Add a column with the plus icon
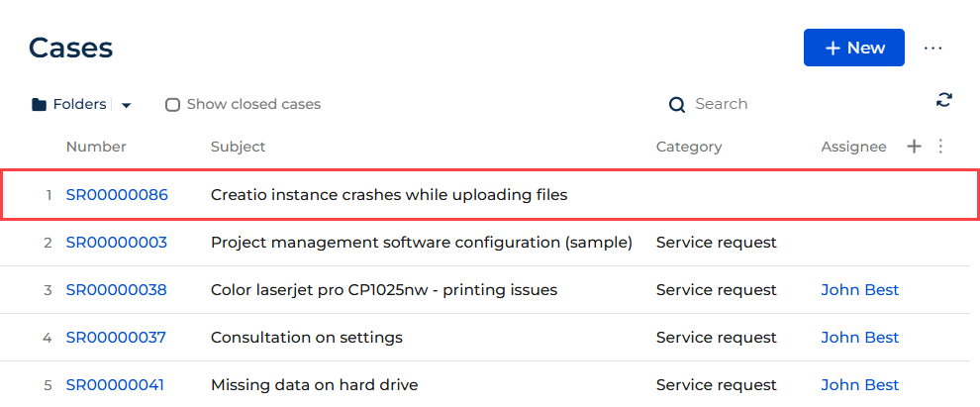Screen dimensions: 980x407 click(914, 147)
